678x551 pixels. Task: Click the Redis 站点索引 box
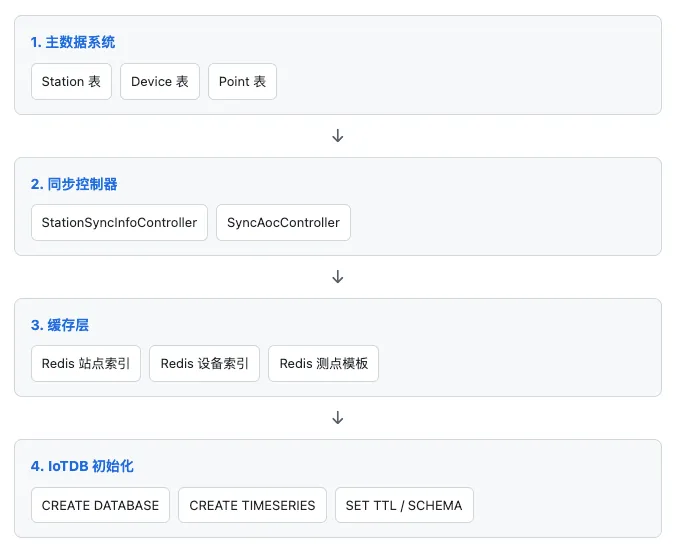86,364
